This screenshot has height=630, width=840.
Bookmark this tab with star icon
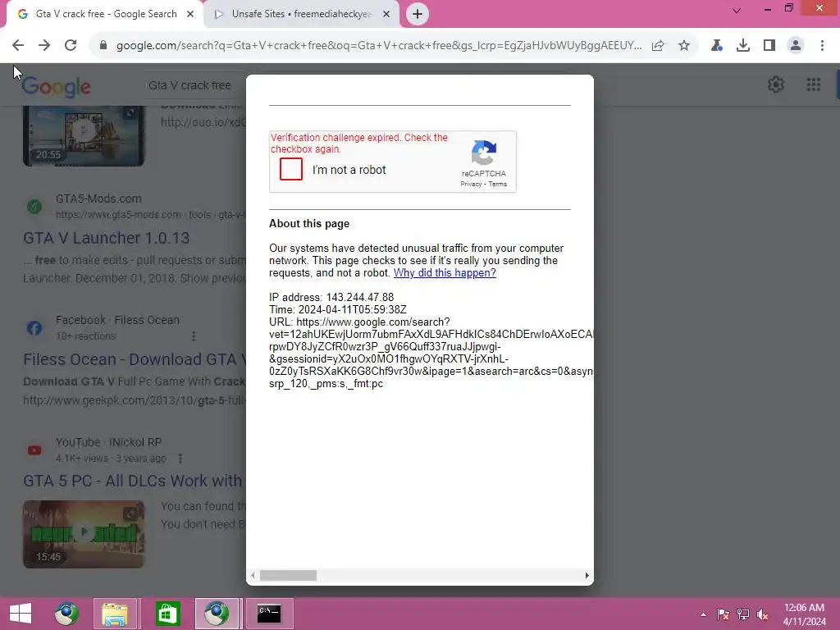coord(684,46)
